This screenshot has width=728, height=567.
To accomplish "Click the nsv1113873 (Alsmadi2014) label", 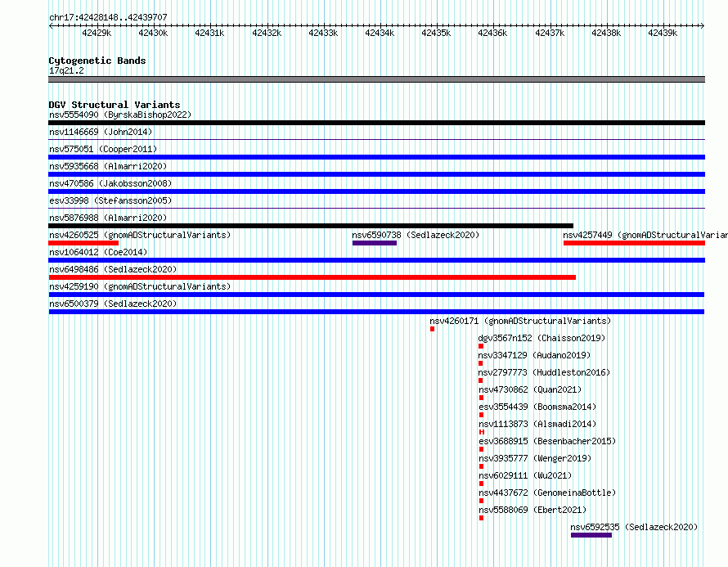I will pos(537,424).
